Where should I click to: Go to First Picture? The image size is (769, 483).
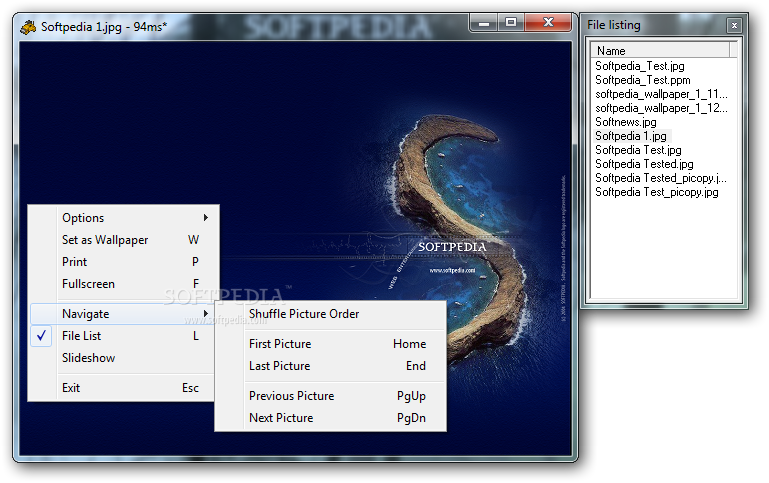tap(331, 344)
